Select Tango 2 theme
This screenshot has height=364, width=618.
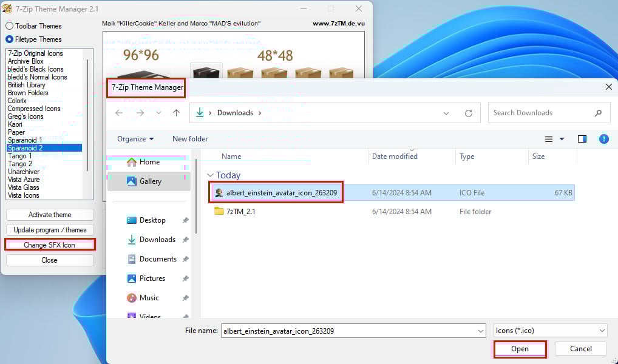[x=19, y=163]
